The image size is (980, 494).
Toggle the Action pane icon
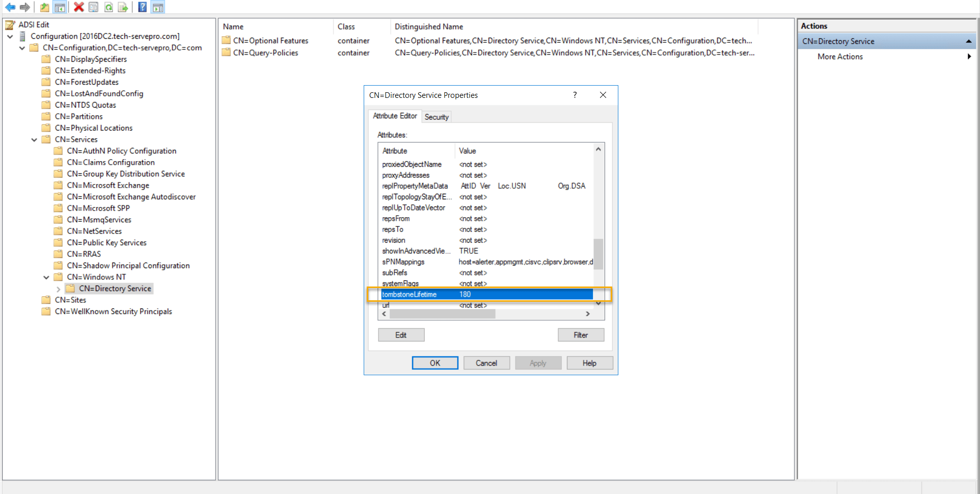(x=157, y=7)
